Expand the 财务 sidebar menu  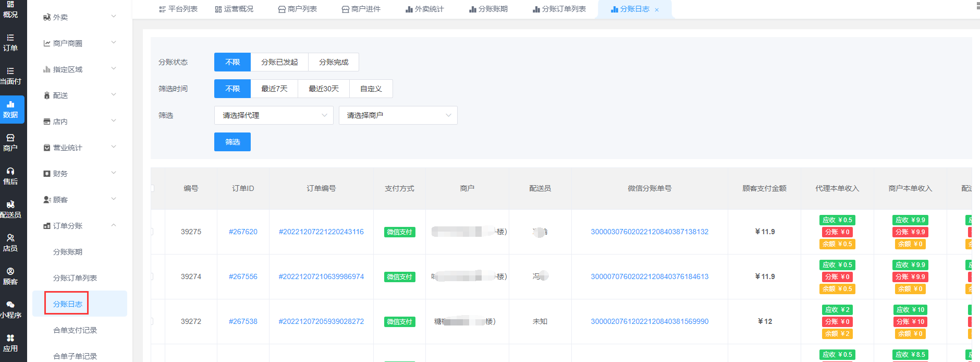coord(114,173)
